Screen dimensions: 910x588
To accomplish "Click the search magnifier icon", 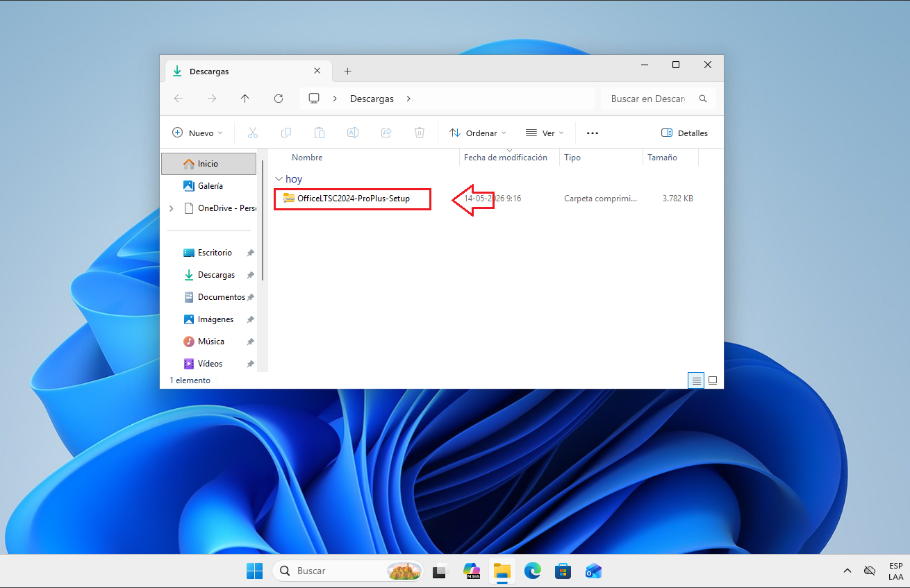I will [x=703, y=99].
